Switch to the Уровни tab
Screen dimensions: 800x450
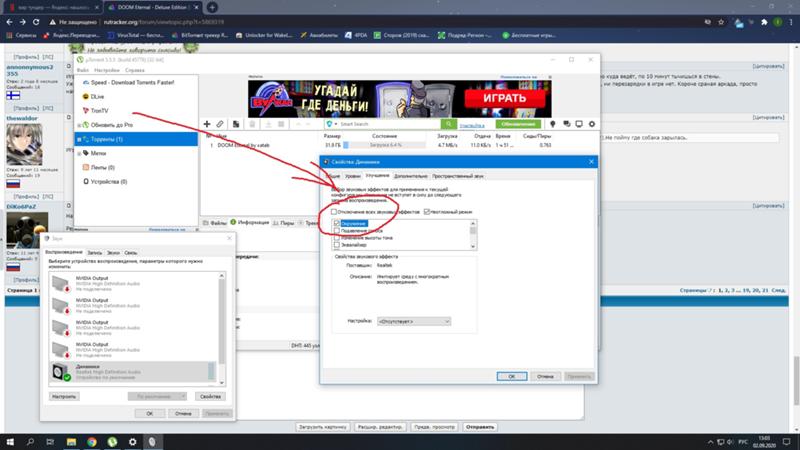tap(353, 176)
